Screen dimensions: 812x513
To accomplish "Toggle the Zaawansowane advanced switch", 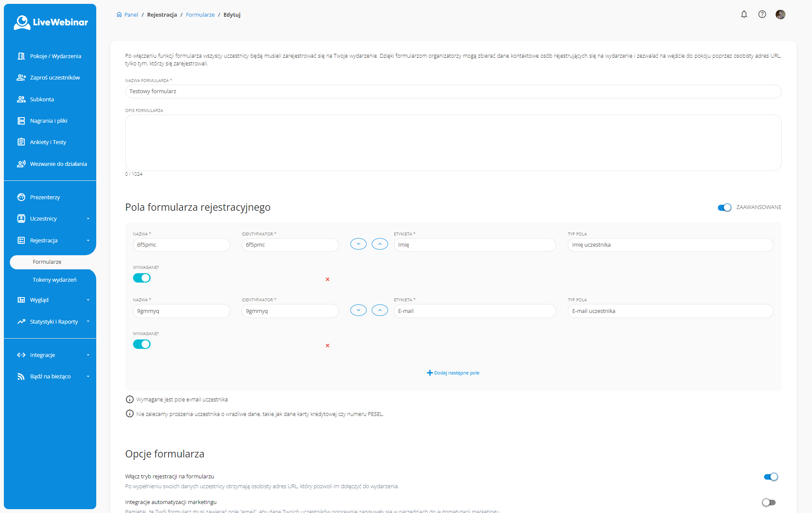I will [724, 207].
